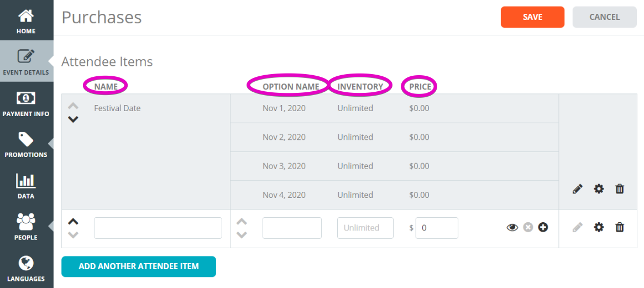Move Festival Date item down with arrow

pyautogui.click(x=73, y=119)
